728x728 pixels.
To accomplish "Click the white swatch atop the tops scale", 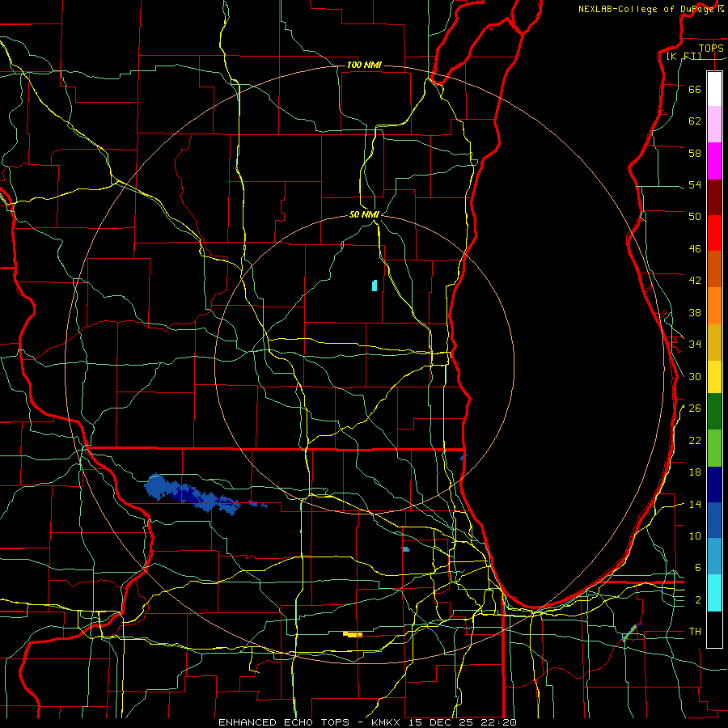I will (x=714, y=89).
